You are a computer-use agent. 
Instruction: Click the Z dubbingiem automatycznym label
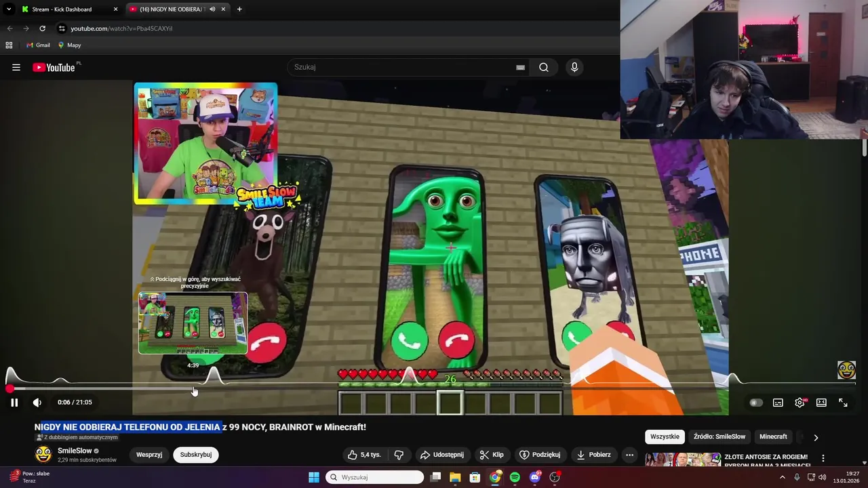(77, 438)
